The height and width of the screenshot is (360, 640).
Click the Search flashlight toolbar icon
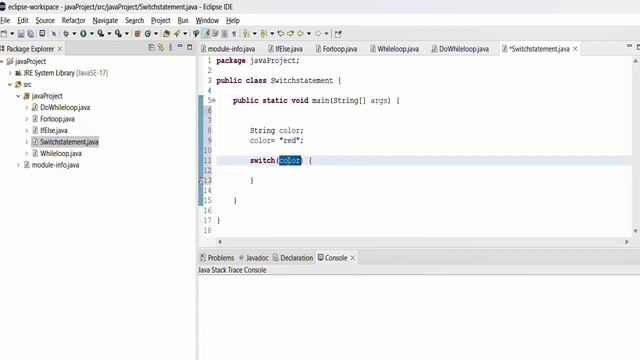pyautogui.click(x=177, y=34)
